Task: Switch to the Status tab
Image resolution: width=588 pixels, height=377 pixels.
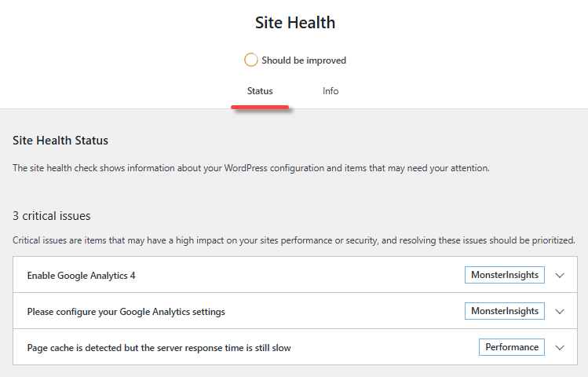Action: 260,91
